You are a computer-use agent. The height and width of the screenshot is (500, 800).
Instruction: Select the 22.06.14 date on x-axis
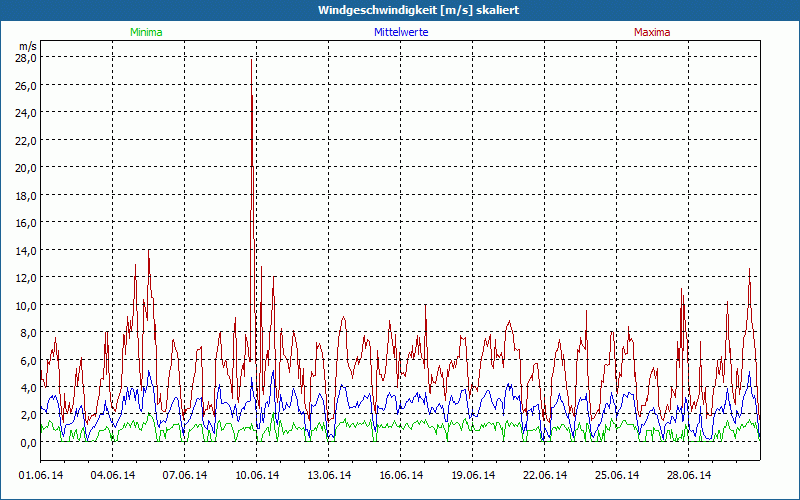(x=545, y=475)
